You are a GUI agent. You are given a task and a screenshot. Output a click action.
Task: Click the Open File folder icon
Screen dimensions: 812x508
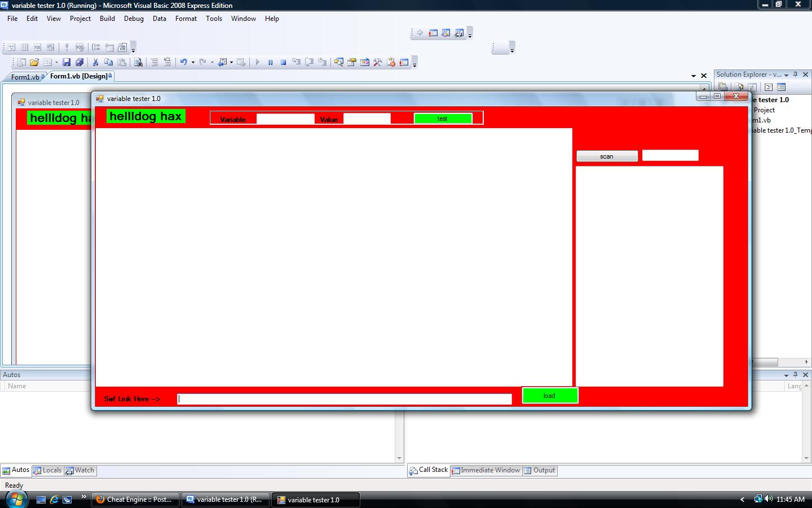point(34,62)
